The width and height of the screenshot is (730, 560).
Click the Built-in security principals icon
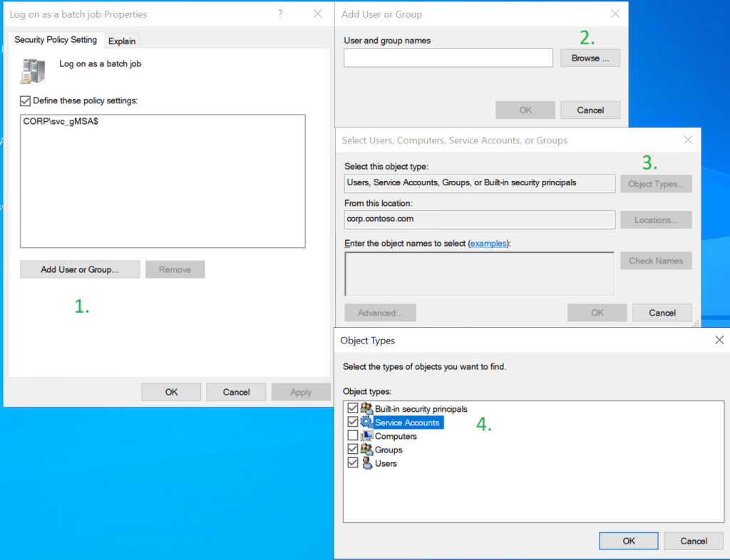366,409
